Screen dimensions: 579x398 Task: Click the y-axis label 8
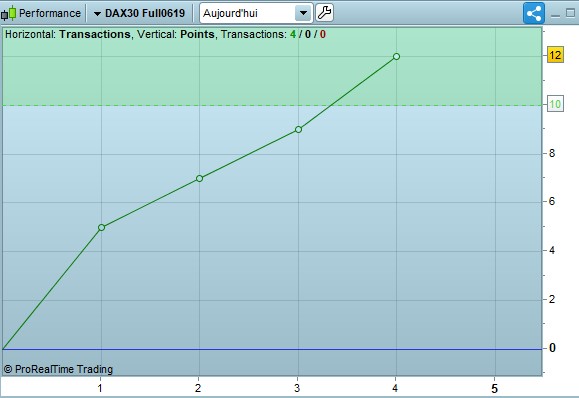552,153
